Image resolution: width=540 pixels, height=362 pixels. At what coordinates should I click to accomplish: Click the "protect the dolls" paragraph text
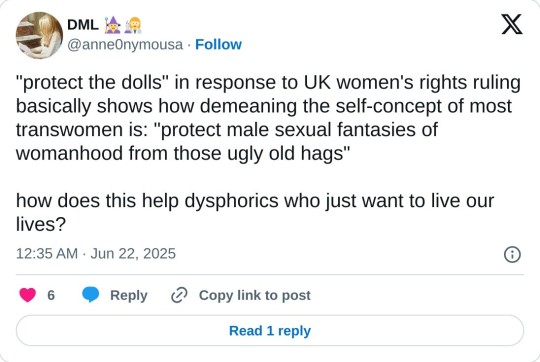[268, 118]
